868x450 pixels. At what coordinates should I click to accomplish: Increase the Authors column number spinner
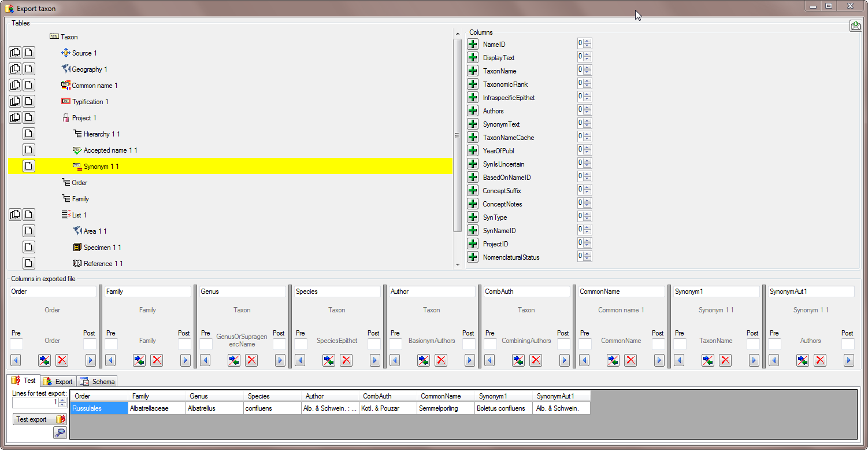588,108
